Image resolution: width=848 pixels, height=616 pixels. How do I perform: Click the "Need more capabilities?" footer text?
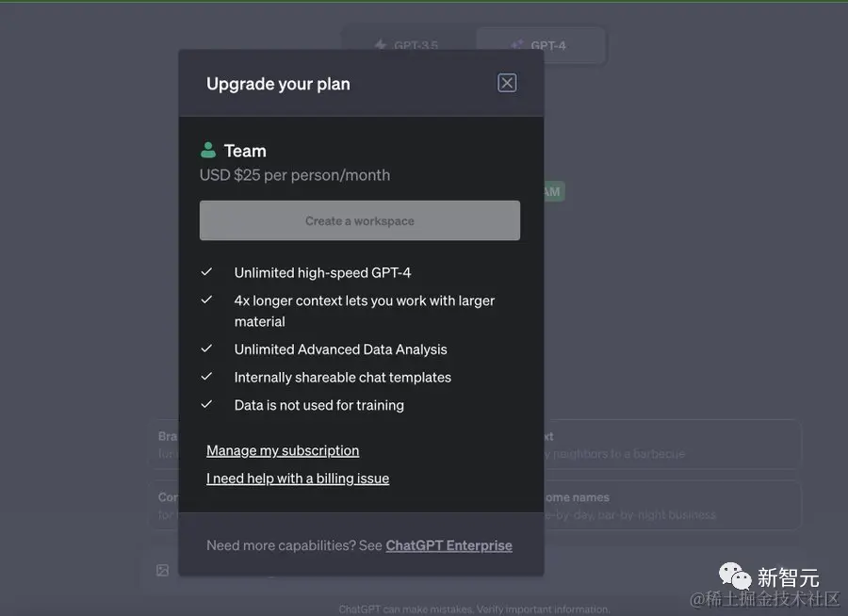tap(294, 545)
